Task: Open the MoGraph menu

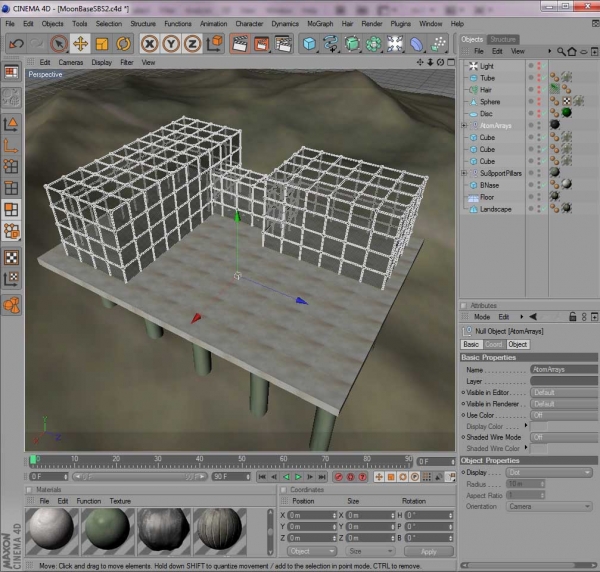Action: pyautogui.click(x=320, y=24)
